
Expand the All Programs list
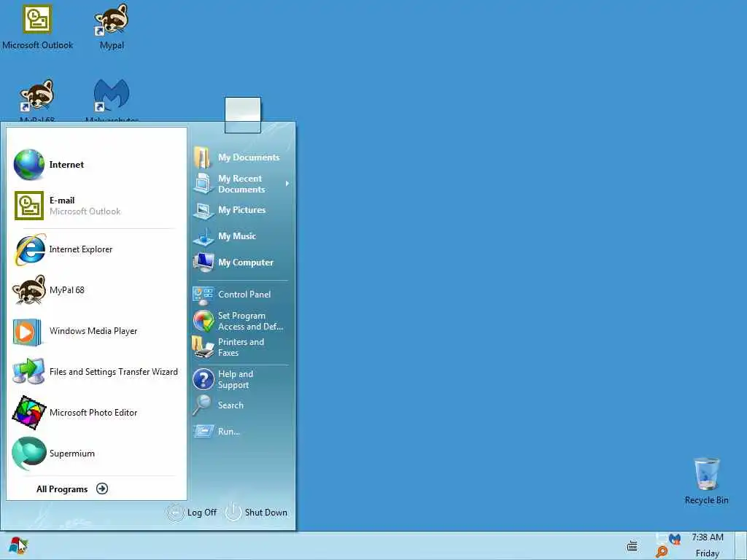[72, 489]
